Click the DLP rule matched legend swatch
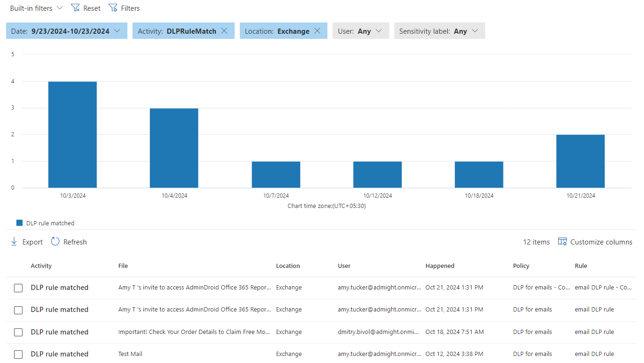 [19, 222]
